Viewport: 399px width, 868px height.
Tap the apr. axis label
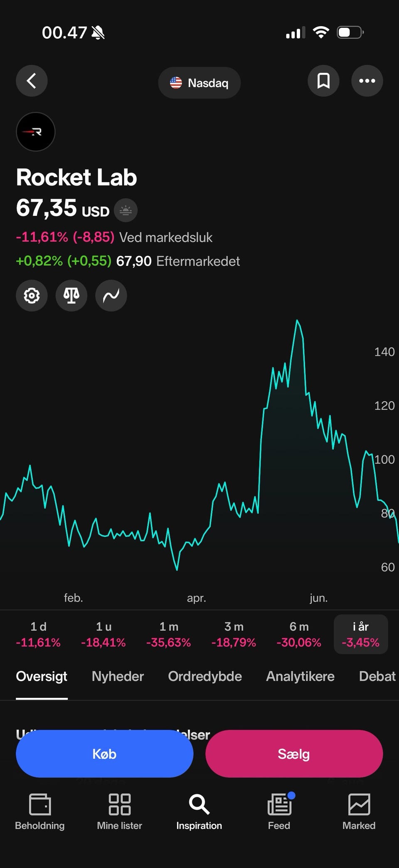197,598
